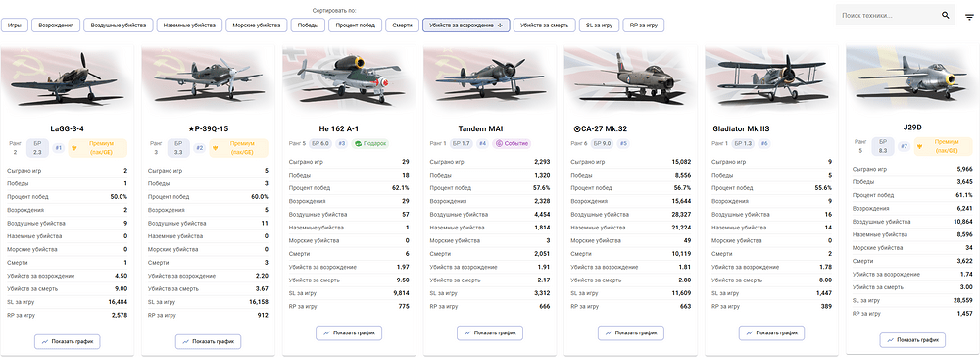This screenshot has height=357, width=980.
Task: Sort by SL за игру
Action: click(600, 25)
